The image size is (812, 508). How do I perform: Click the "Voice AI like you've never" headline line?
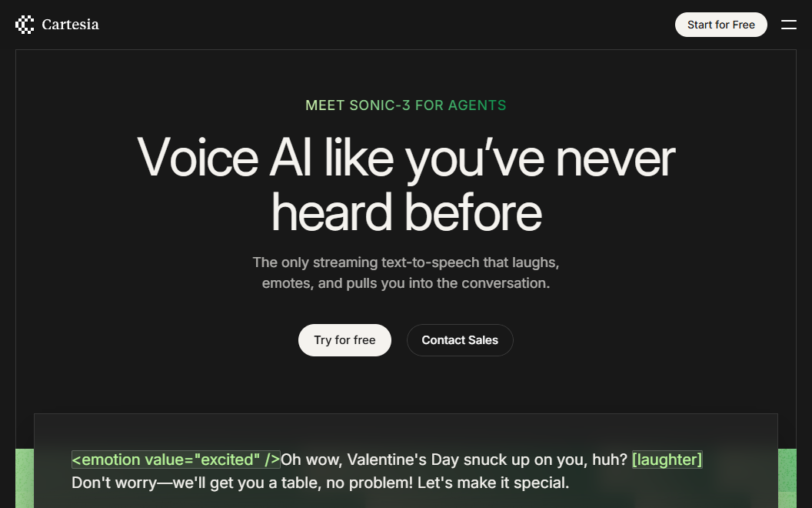tap(405, 158)
